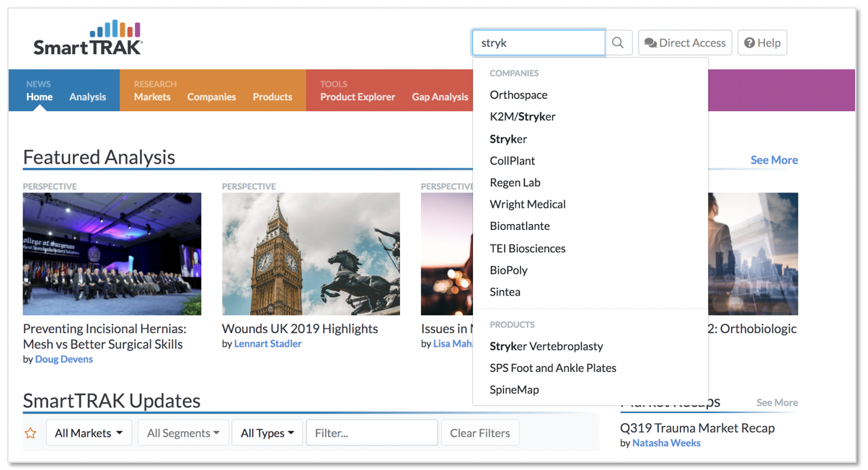Click the search magnifying glass icon
The width and height of the screenshot is (868, 470).
[617, 43]
